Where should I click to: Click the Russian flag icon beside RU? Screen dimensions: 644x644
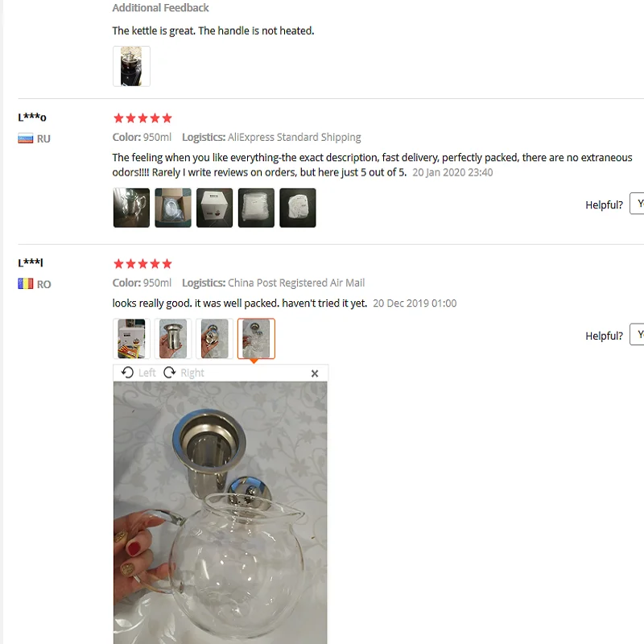click(x=26, y=138)
